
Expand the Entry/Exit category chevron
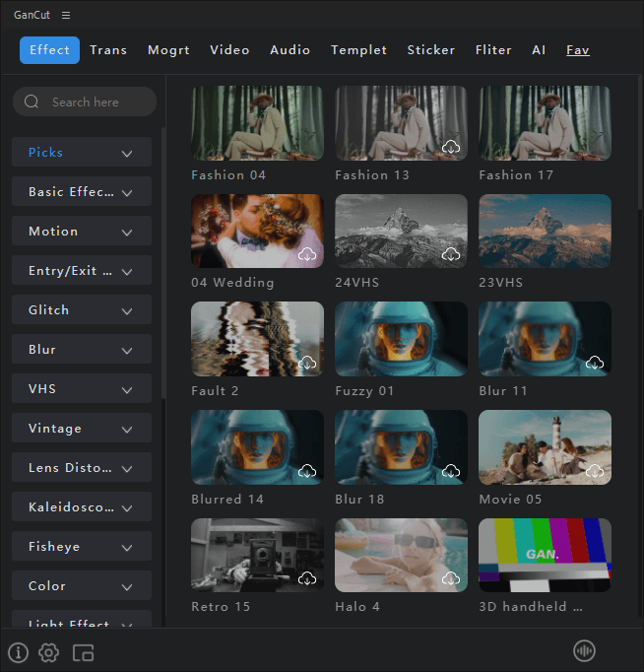point(127,272)
